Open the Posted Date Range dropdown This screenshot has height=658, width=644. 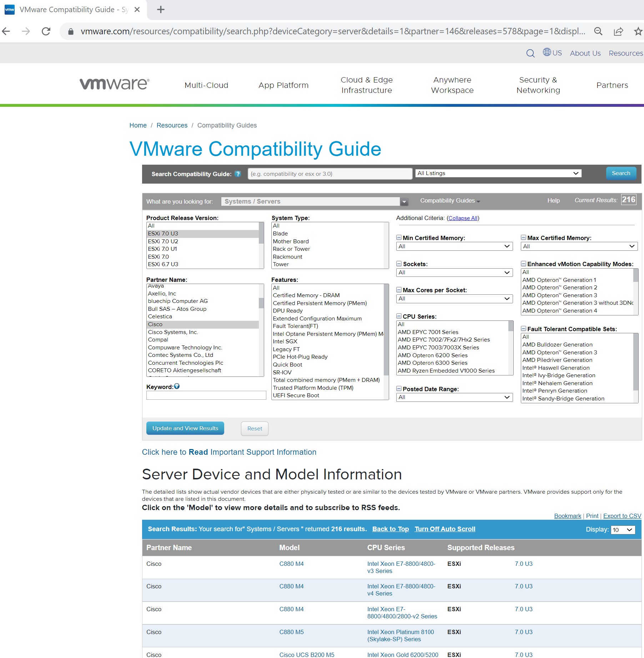(454, 397)
